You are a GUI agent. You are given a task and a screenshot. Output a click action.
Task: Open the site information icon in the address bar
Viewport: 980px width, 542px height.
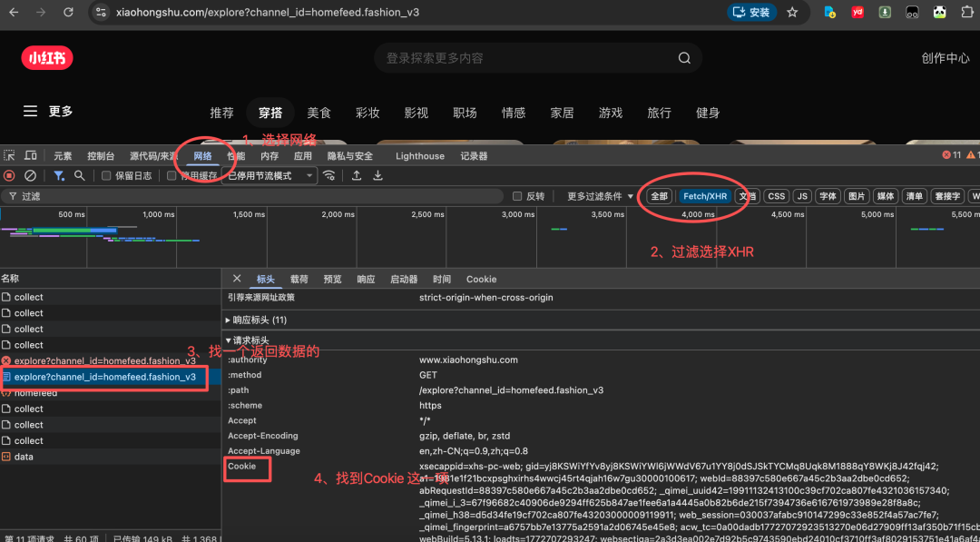click(102, 12)
